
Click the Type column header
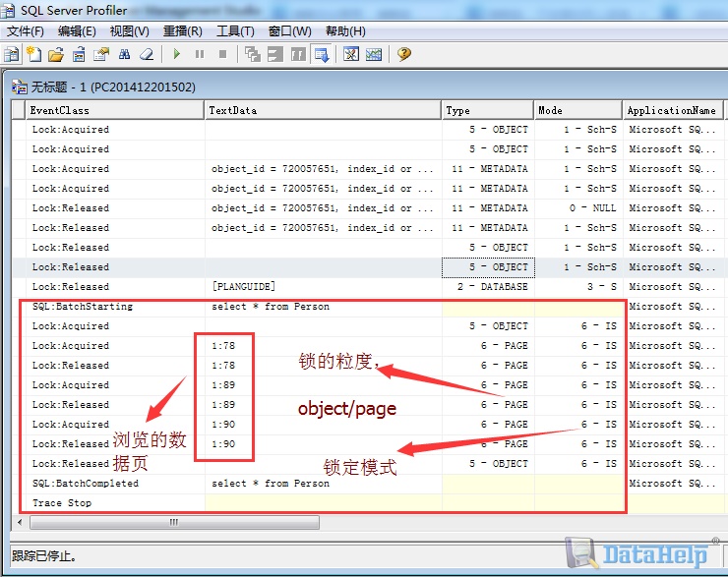point(488,110)
